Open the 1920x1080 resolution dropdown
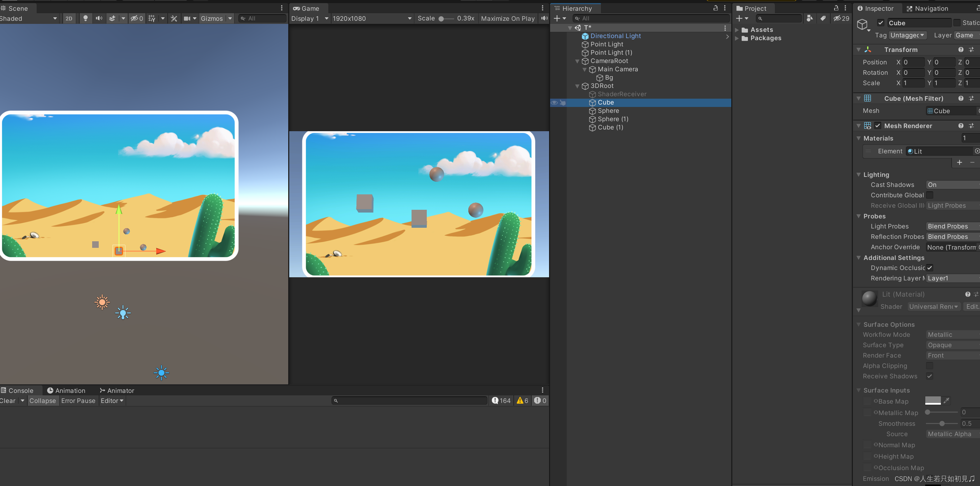 pyautogui.click(x=372, y=18)
